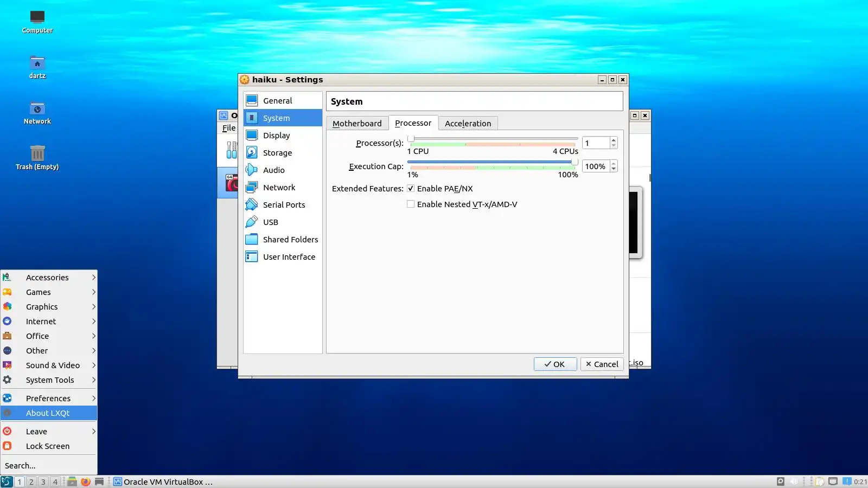Click the USB plug icon
The image size is (868, 488).
pyautogui.click(x=252, y=222)
